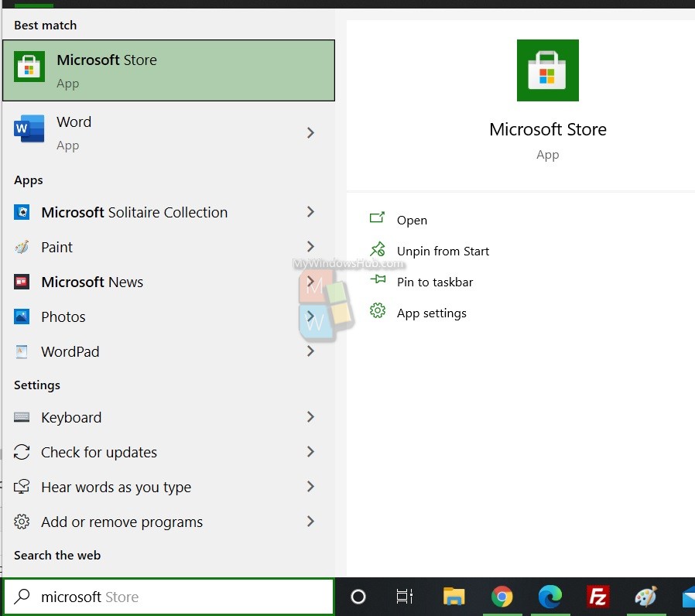The height and width of the screenshot is (616, 695).
Task: Expand Hear words as you type result
Action: [310, 486]
